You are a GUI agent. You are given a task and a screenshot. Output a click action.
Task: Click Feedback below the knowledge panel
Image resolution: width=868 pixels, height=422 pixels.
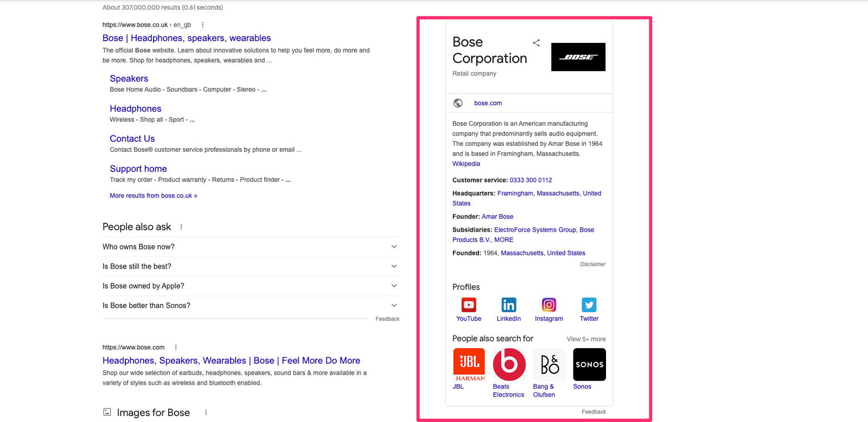pos(594,412)
